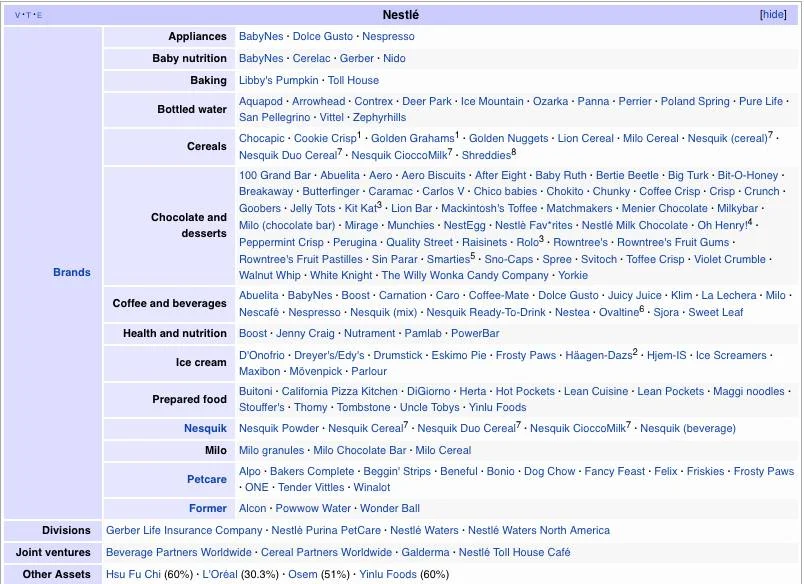
Task: Open the California Pizza Kitchen link
Action: coord(339,391)
